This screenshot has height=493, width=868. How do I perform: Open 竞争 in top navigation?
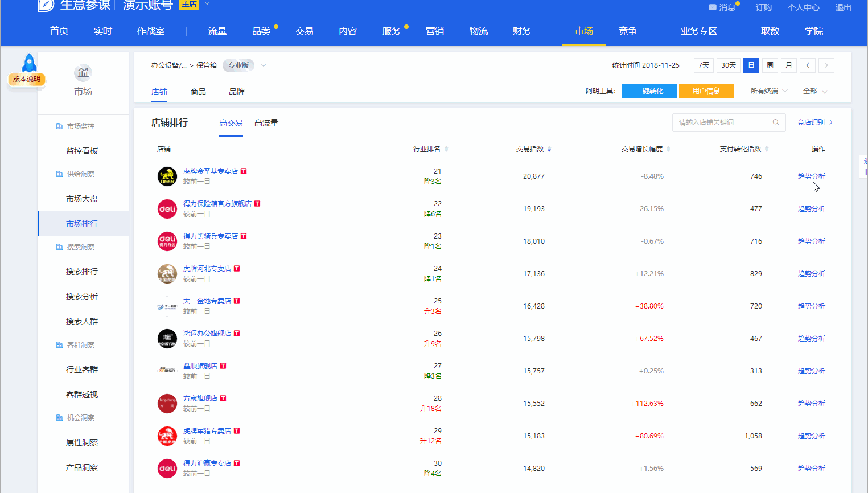point(628,31)
